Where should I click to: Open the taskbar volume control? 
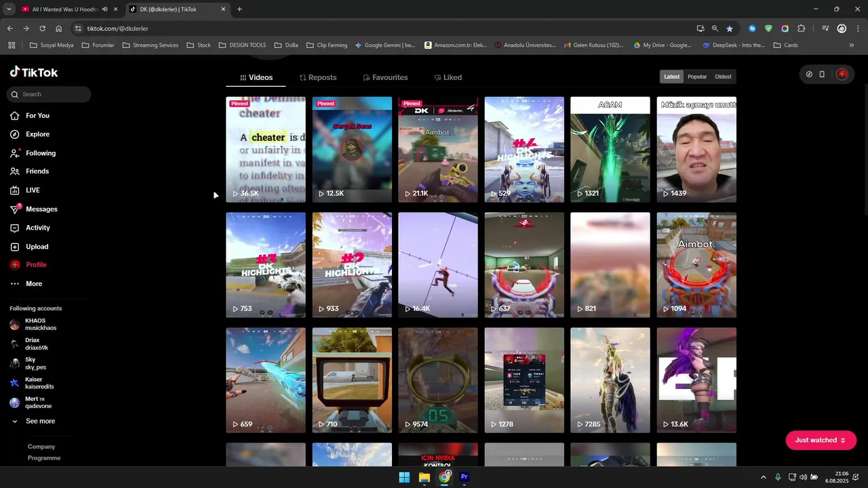(x=803, y=477)
